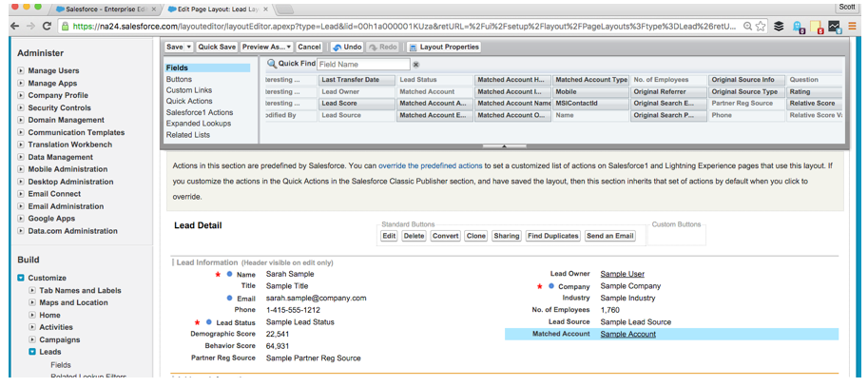This screenshot has width=868, height=387.
Task: Select the Edit Page Layout browser tab
Action: pos(218,10)
